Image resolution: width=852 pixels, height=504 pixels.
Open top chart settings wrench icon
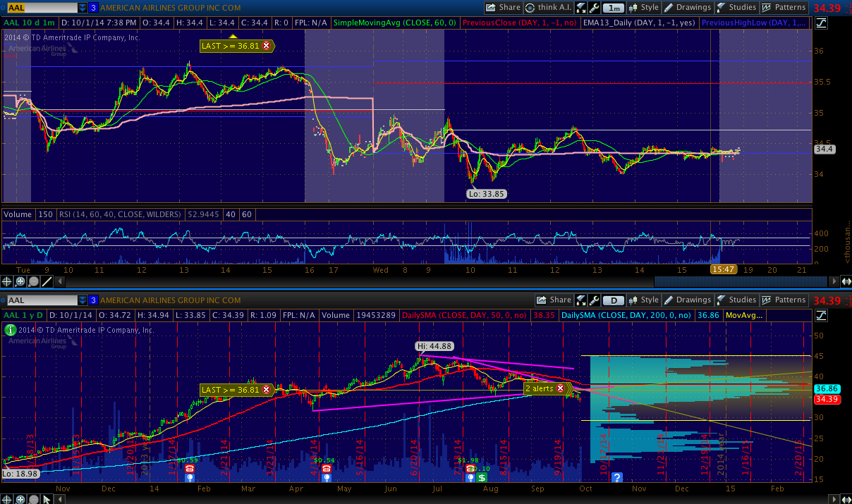594,8
